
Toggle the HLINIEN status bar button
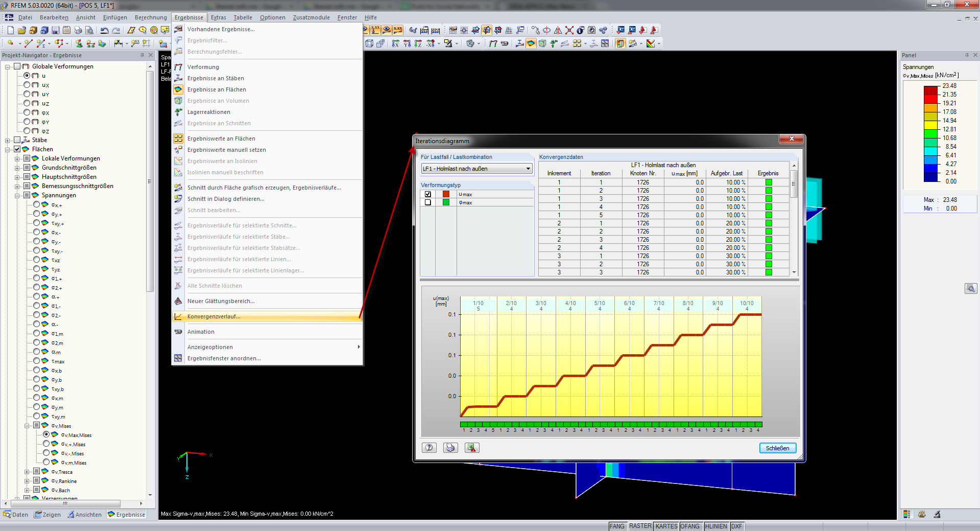(716, 526)
